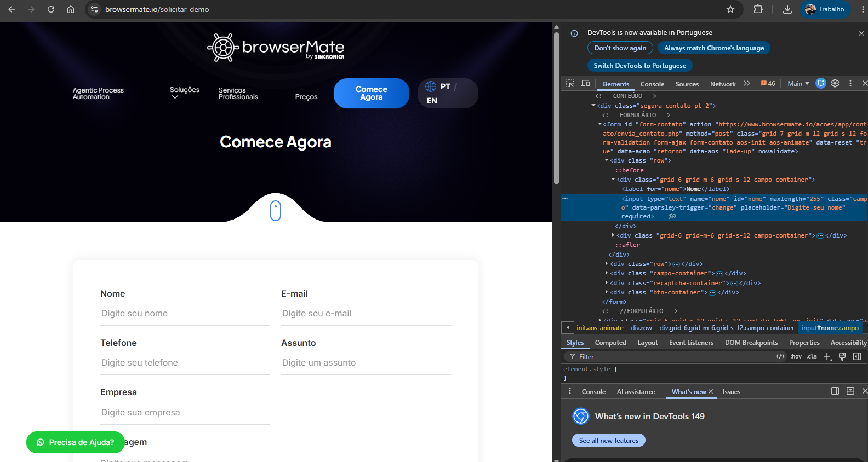Collapse the segura-contato div node

(593, 106)
